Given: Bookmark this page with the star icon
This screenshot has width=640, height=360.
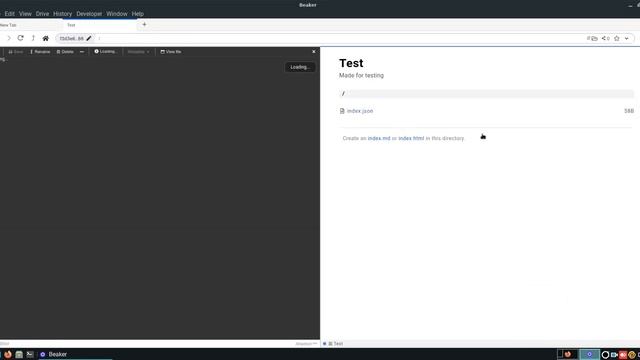Looking at the screenshot, I should point(617,38).
